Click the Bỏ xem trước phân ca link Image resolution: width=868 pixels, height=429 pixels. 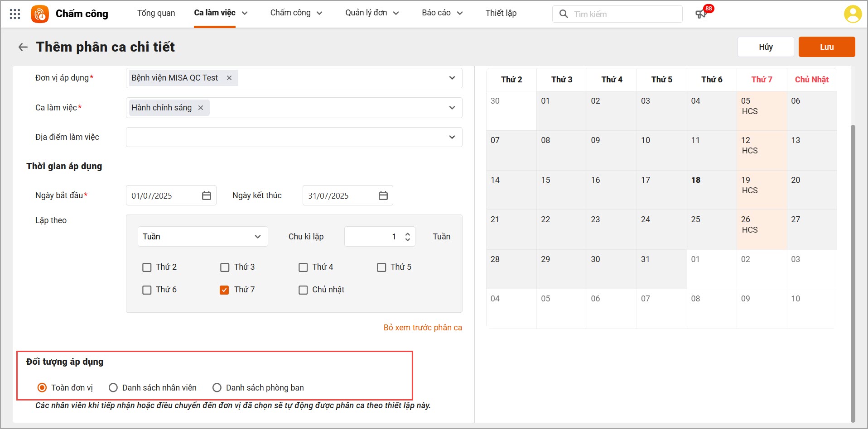pos(423,328)
